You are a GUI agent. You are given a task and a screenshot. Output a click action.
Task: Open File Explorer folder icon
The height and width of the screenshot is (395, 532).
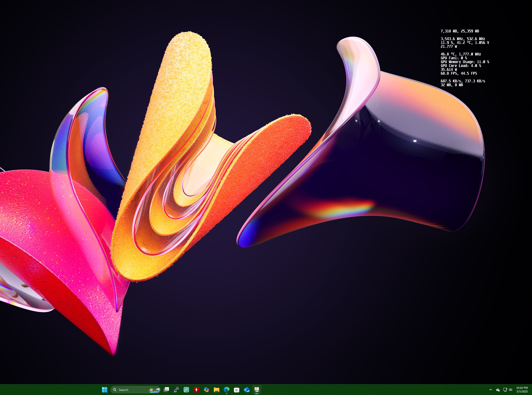pyautogui.click(x=217, y=390)
